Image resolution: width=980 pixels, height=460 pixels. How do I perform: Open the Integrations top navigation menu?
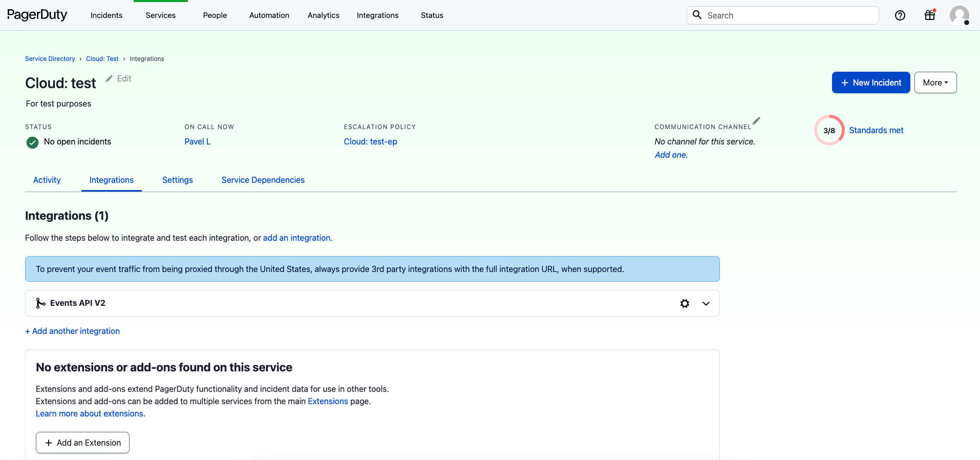coord(378,15)
